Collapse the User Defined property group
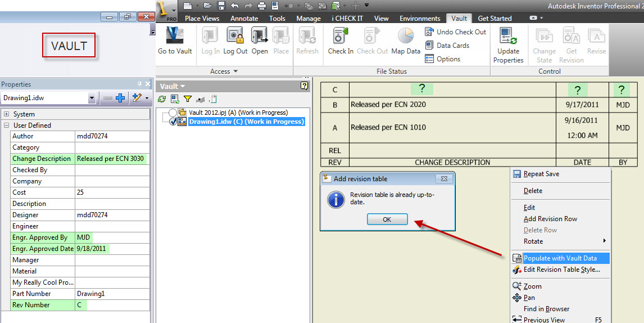This screenshot has width=644, height=323. click(x=7, y=125)
